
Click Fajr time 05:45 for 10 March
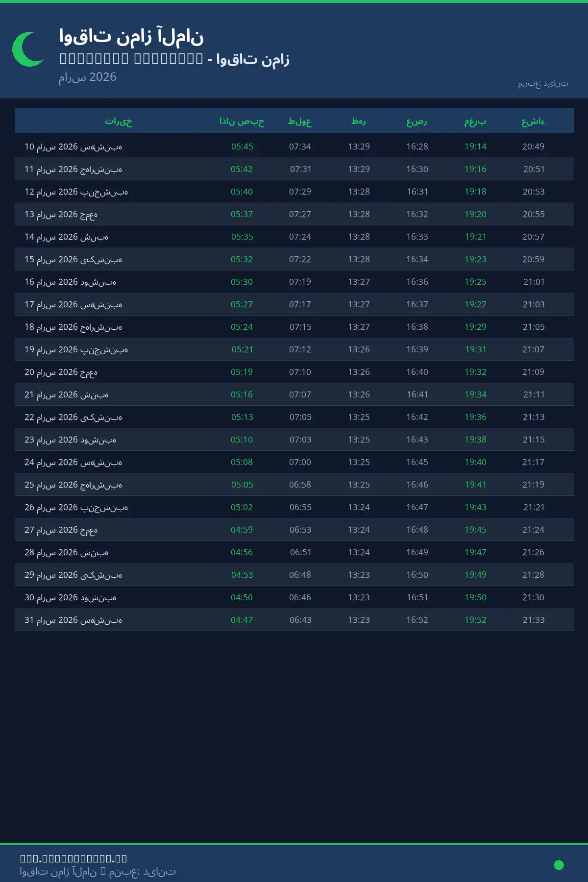[242, 147]
